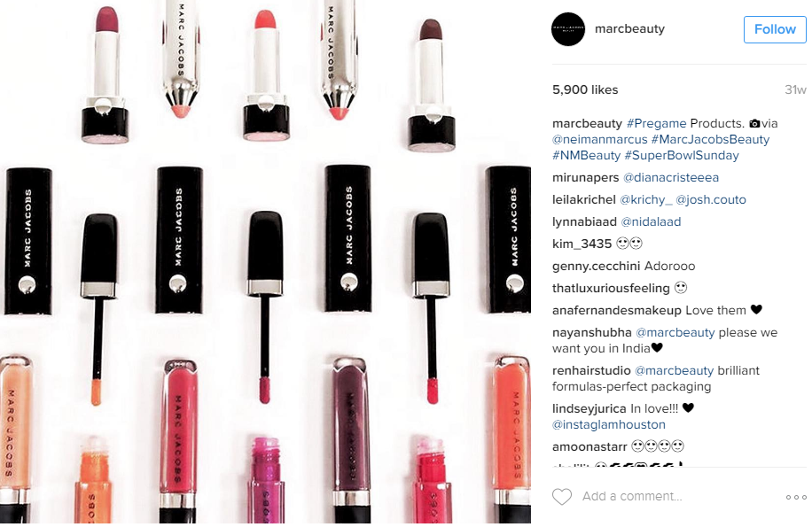Click the marcbeauty profile avatar
The width and height of the screenshot is (812, 527).
point(568,29)
